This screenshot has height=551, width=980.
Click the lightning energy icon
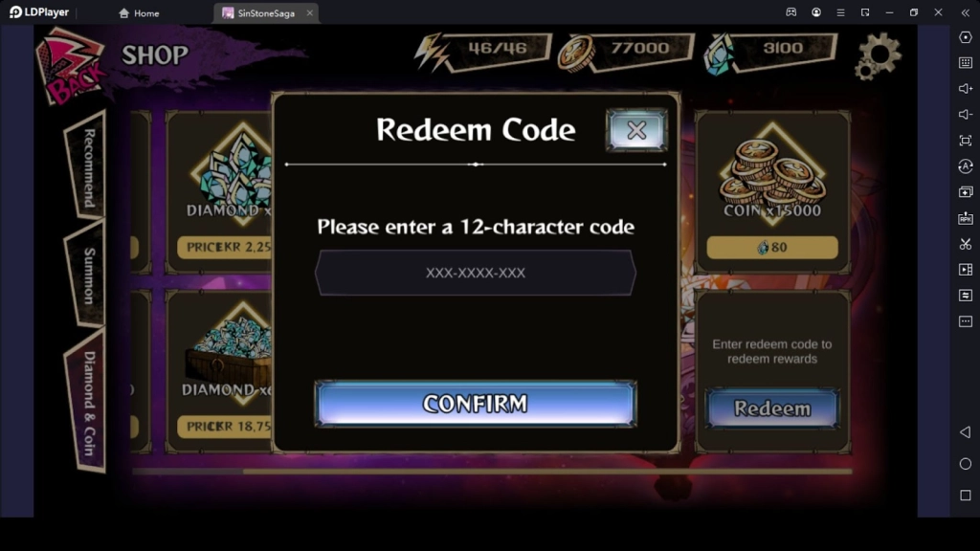[x=433, y=54]
